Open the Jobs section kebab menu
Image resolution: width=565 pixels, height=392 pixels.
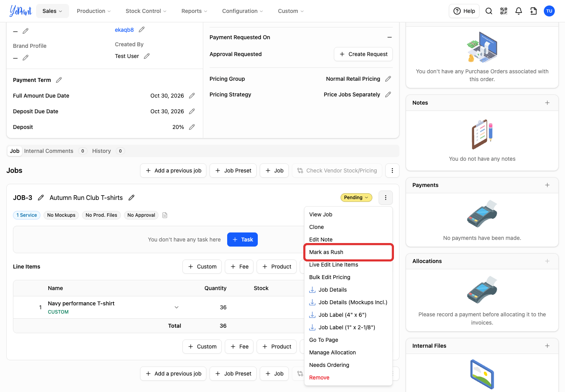pyautogui.click(x=392, y=171)
